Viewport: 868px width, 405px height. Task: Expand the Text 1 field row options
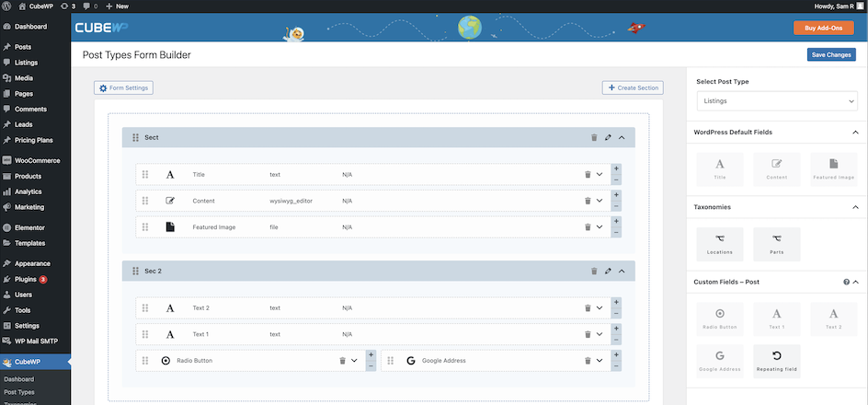600,334
